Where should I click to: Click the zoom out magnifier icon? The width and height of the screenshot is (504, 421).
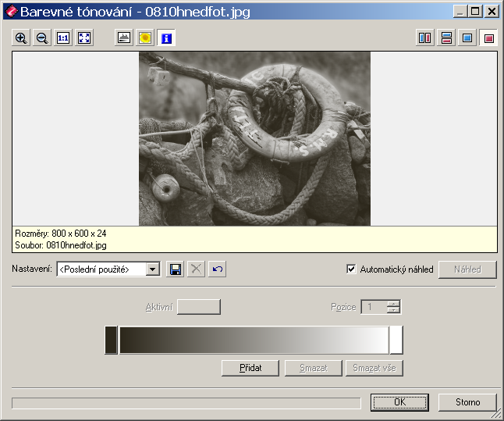point(42,37)
